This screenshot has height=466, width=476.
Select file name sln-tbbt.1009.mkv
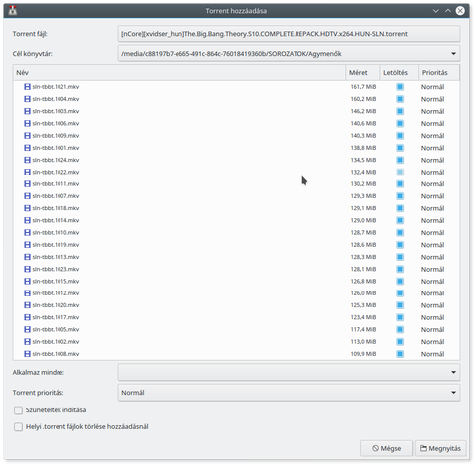pyautogui.click(x=56, y=136)
